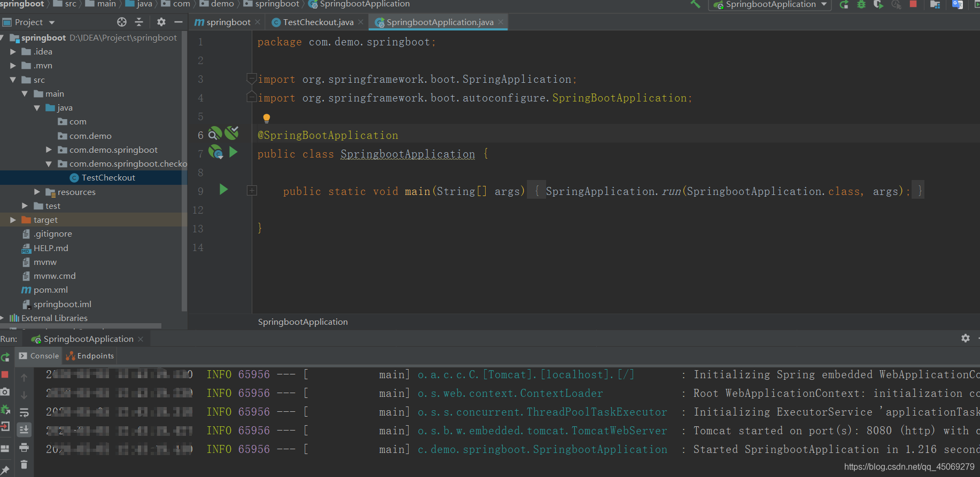
Task: Click the locate current file crosshair icon
Action: coord(122,22)
